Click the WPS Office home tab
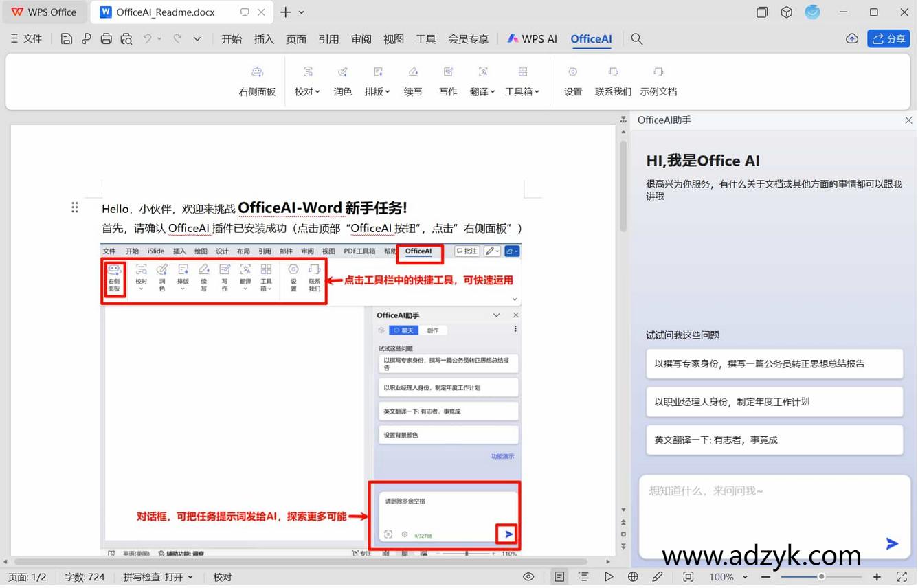 point(44,12)
